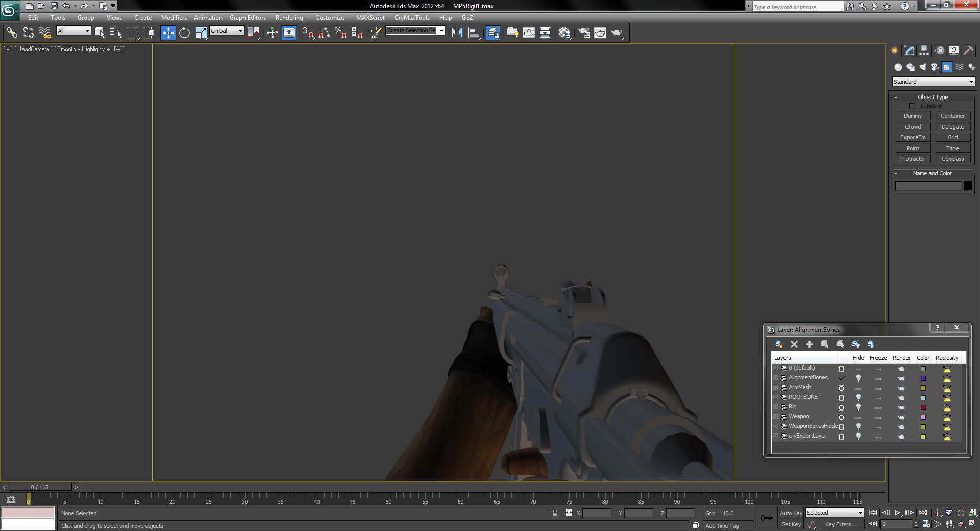Toggle the Angle Snap icon
This screenshot has width=980, height=531.
[324, 33]
